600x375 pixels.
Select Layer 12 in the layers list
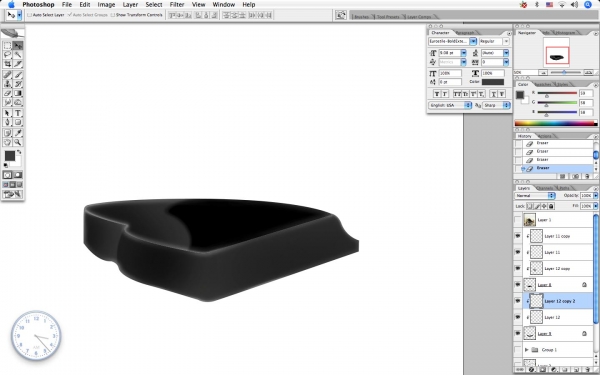tap(553, 317)
